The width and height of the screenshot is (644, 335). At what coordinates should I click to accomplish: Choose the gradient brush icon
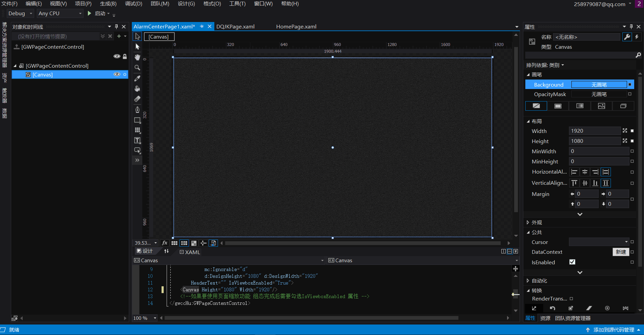pos(580,106)
